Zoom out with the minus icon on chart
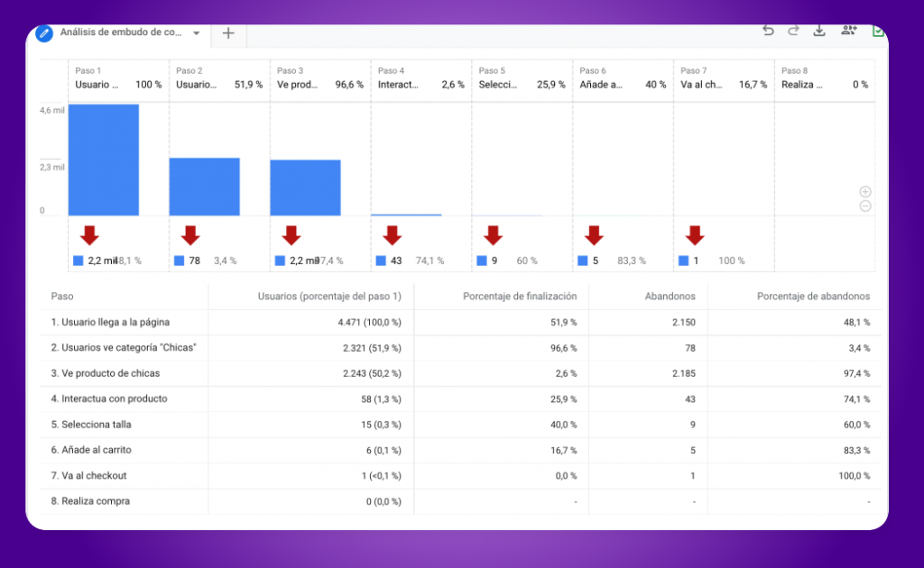The height and width of the screenshot is (568, 924). [x=865, y=206]
